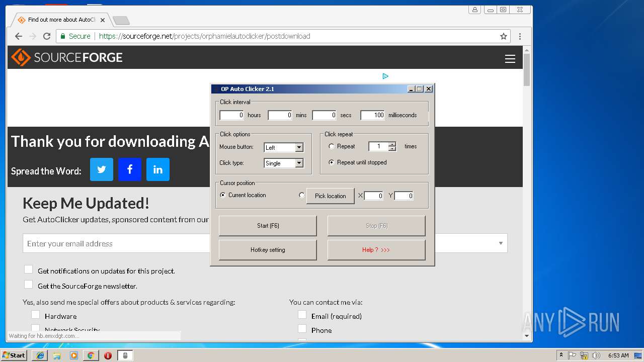
Task: Share on Twitter
Action: tap(102, 169)
